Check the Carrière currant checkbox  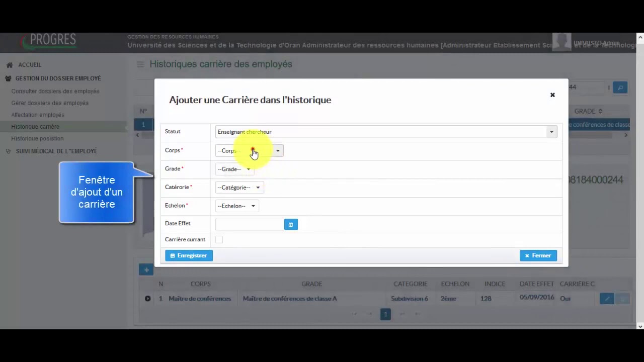(219, 240)
